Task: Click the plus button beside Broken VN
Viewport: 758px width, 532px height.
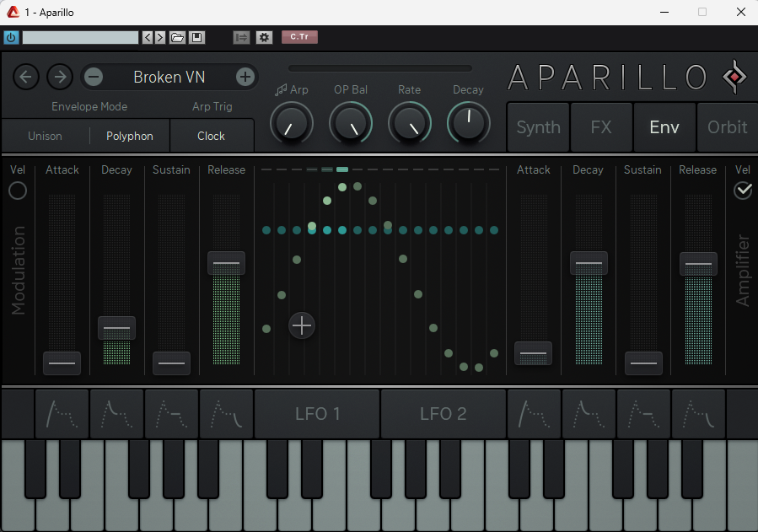Action: 245,77
